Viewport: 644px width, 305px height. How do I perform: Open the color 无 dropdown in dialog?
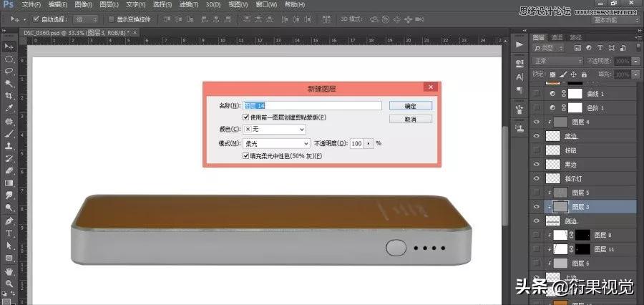pos(274,129)
